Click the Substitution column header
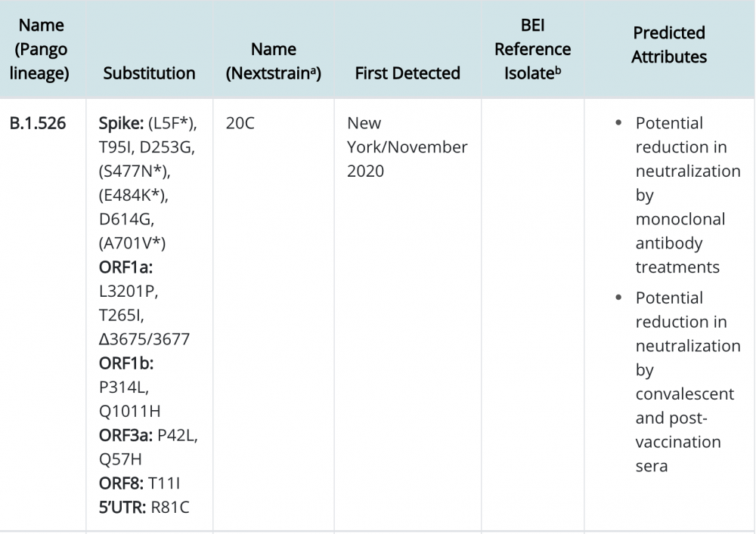 point(149,73)
